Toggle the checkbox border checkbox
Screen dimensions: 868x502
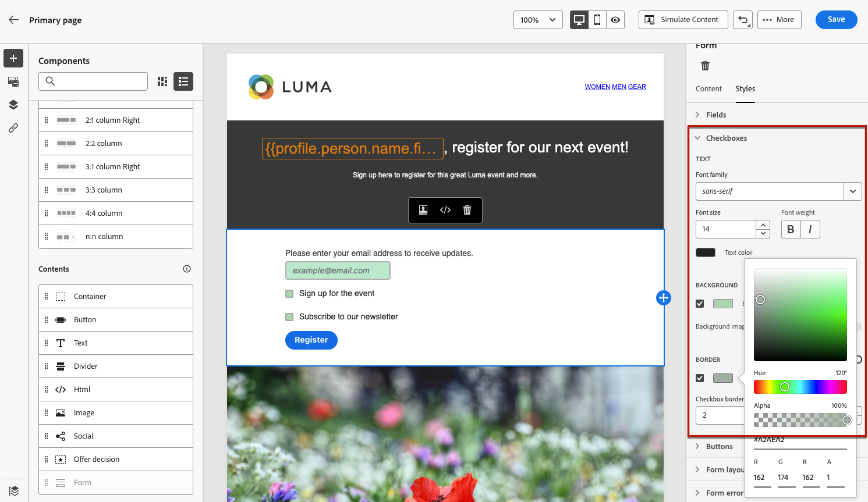pos(700,378)
